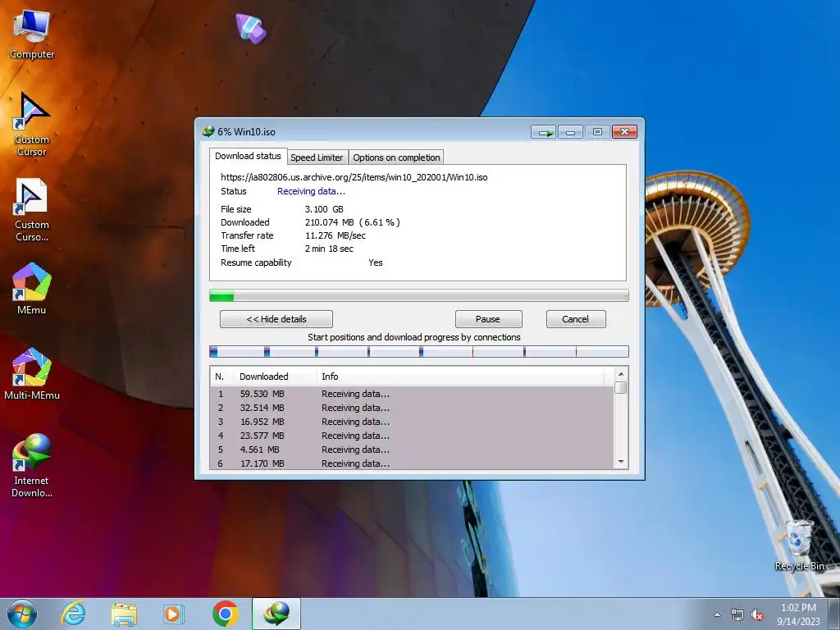The width and height of the screenshot is (840, 630).
Task: Click the IDM taskbar button
Action: click(276, 614)
